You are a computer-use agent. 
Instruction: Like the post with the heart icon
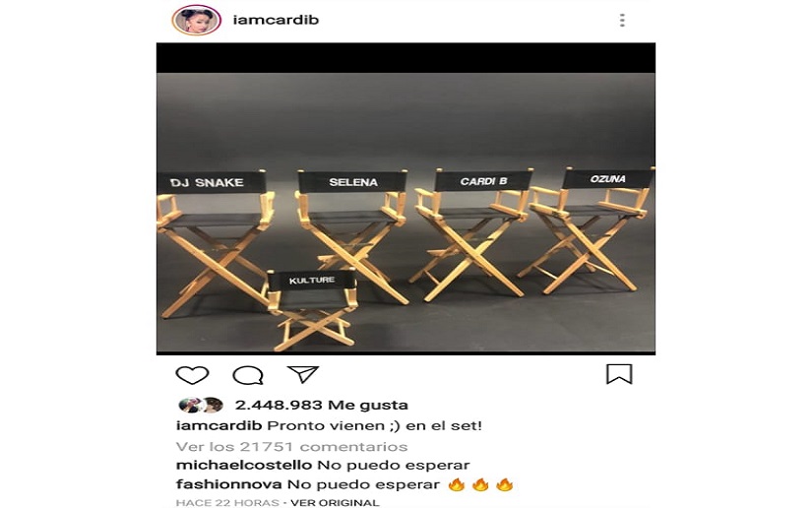click(x=192, y=375)
